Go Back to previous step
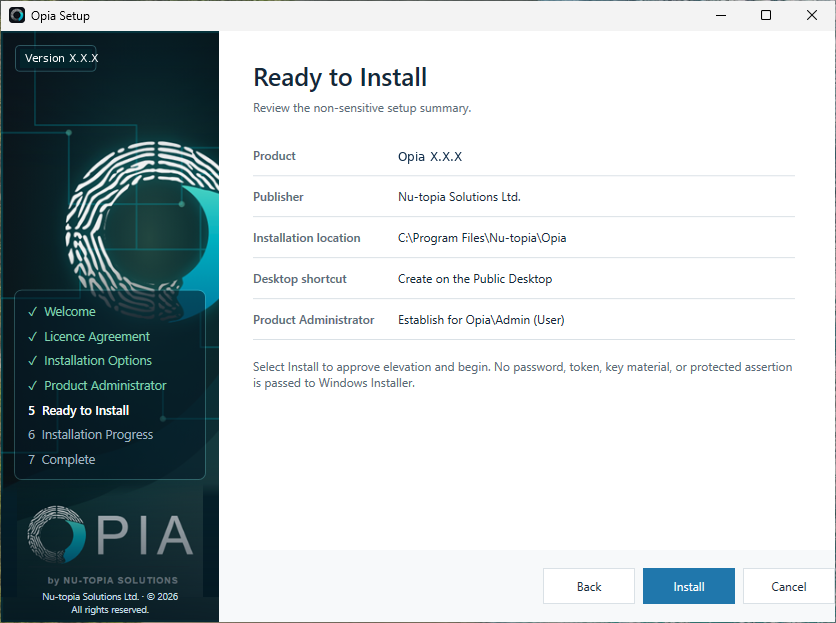This screenshot has width=836, height=623. 589,586
